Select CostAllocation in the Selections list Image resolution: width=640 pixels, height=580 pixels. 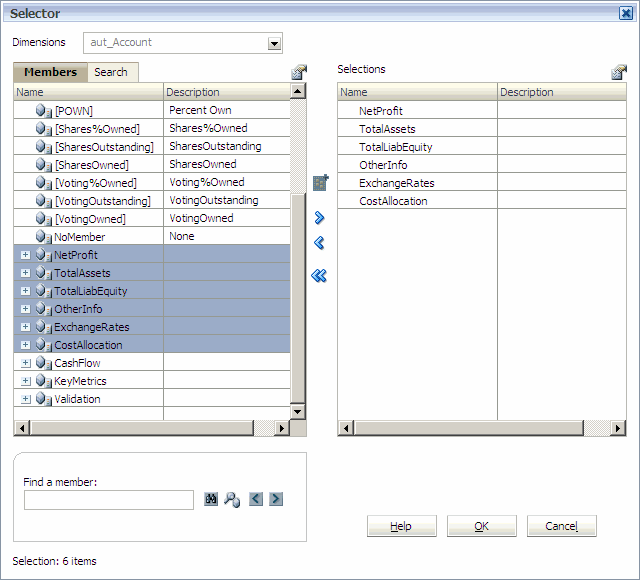(393, 201)
